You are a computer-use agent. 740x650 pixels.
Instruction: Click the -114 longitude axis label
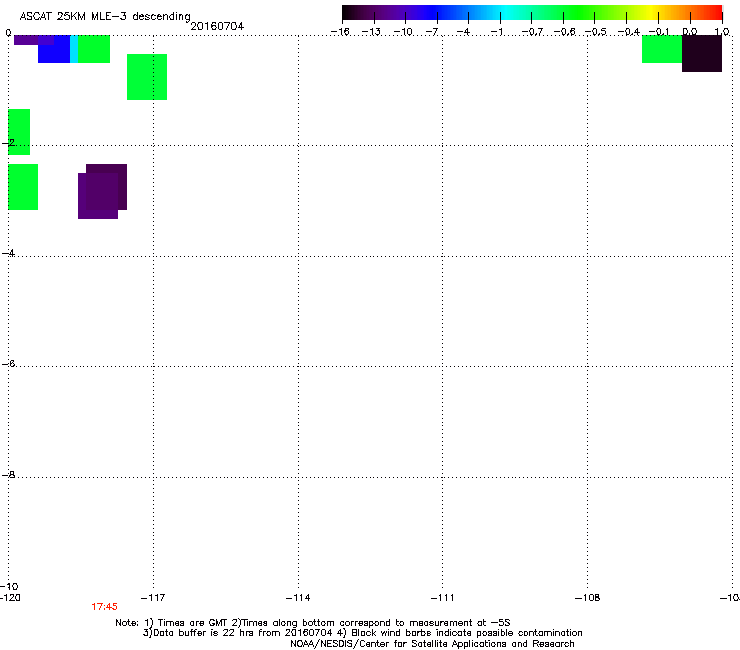tap(298, 598)
